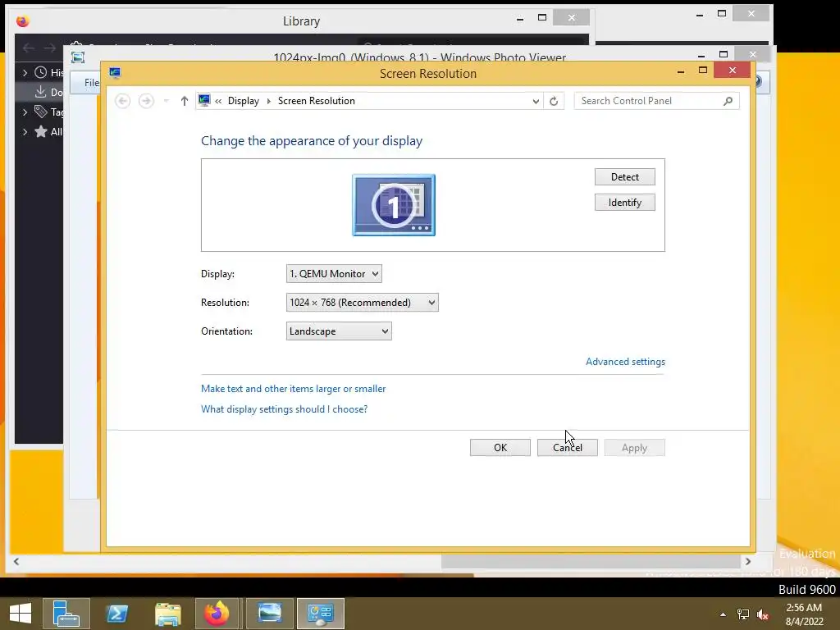Viewport: 840px width, 630px height.
Task: Go back in the Library window toolbar
Action: point(29,48)
